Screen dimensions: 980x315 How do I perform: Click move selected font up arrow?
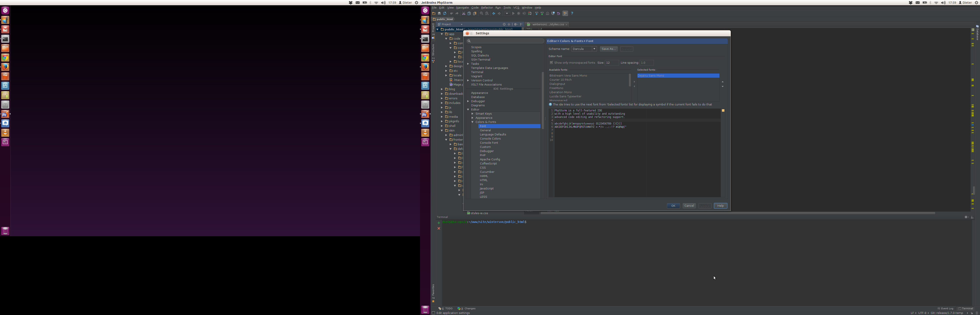(x=723, y=82)
